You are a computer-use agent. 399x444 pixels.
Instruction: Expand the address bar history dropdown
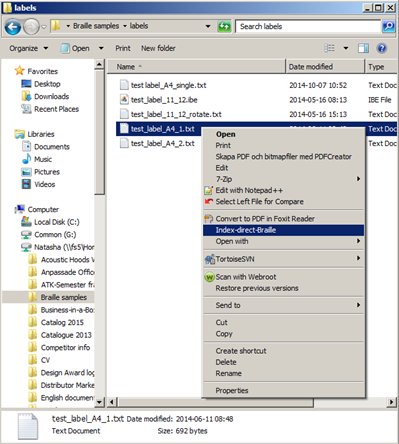point(208,26)
